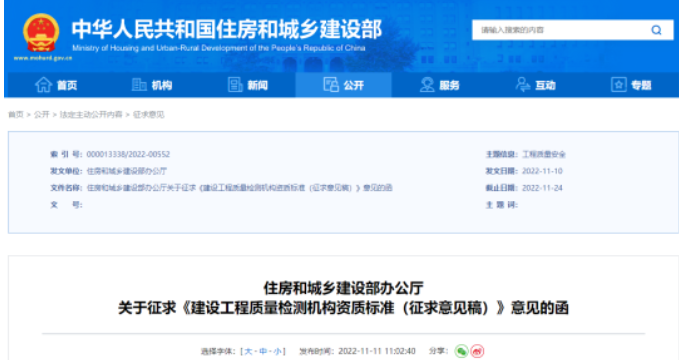Select index number 000013338/2022-00552
This screenshot has width=679, height=360.
[128, 154]
